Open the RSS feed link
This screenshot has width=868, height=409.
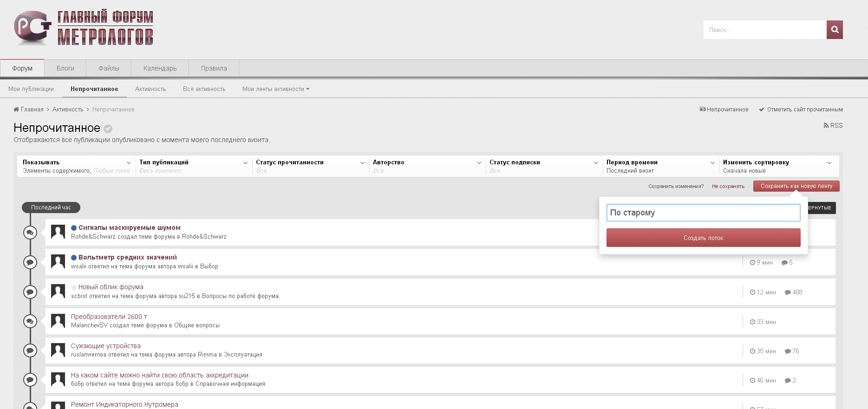coord(833,126)
